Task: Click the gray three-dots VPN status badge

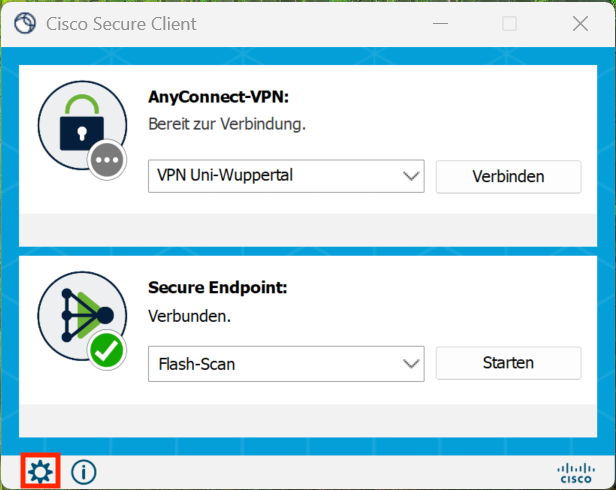Action: [106, 161]
